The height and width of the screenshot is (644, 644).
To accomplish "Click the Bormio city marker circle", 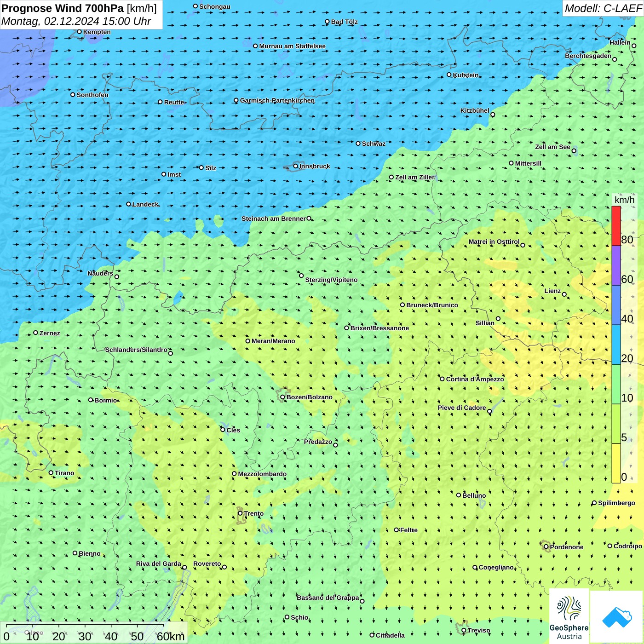I will (91, 400).
